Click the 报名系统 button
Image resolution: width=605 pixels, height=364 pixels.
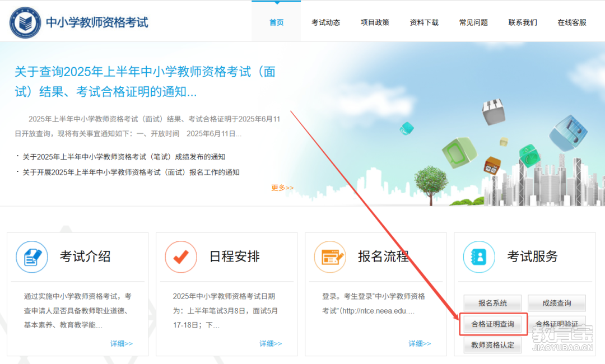click(x=493, y=303)
